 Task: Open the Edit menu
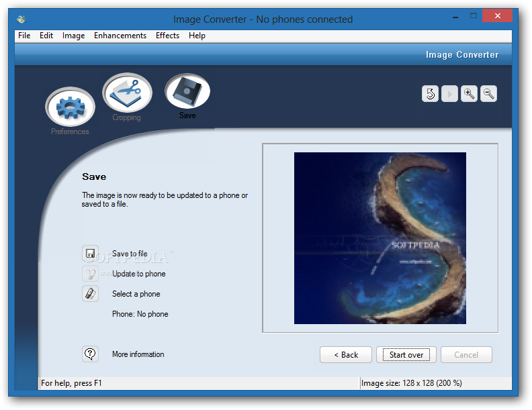pyautogui.click(x=46, y=36)
